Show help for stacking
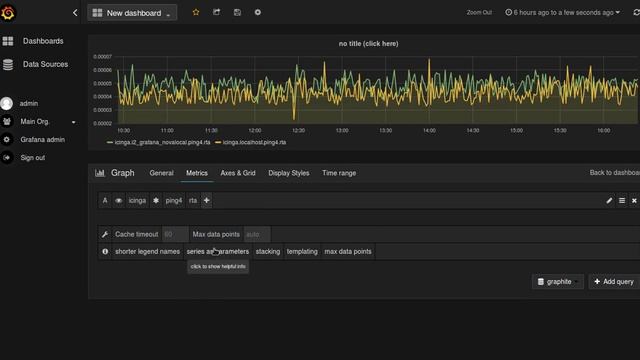 pyautogui.click(x=268, y=251)
